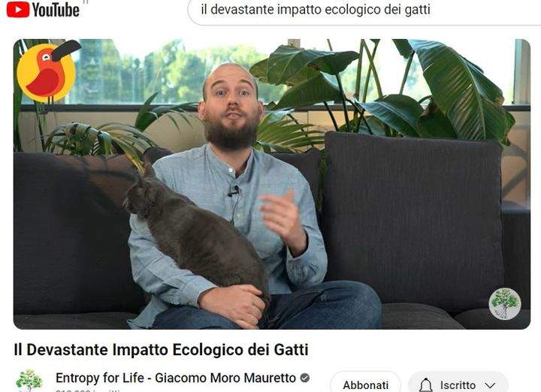Click the tree channel watermark in video
The image size is (541, 392).
(505, 303)
